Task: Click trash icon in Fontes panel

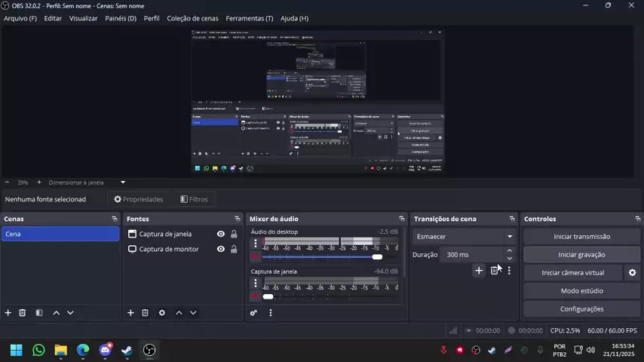Action: [145, 313]
